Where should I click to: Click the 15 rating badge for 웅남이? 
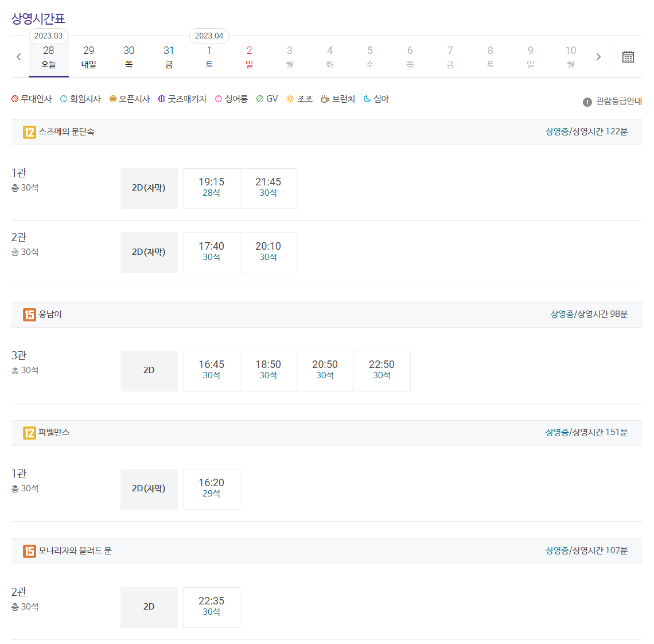tap(29, 315)
